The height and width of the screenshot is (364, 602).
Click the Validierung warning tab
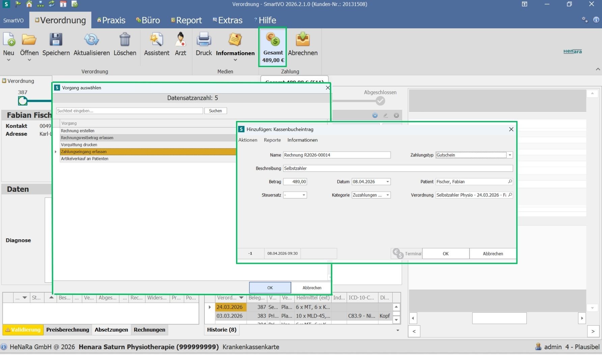pos(23,330)
